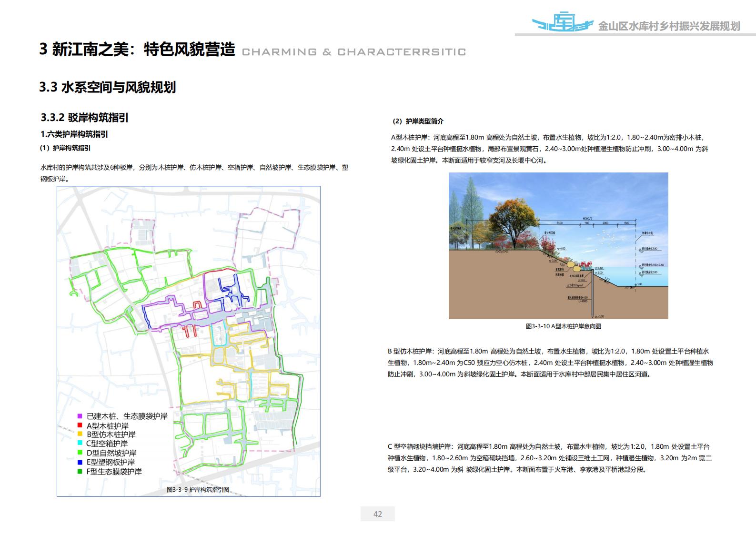This screenshot has height=535, width=756.
Task: Click the blue E型 revetment lines on map
Action: coord(233,292)
